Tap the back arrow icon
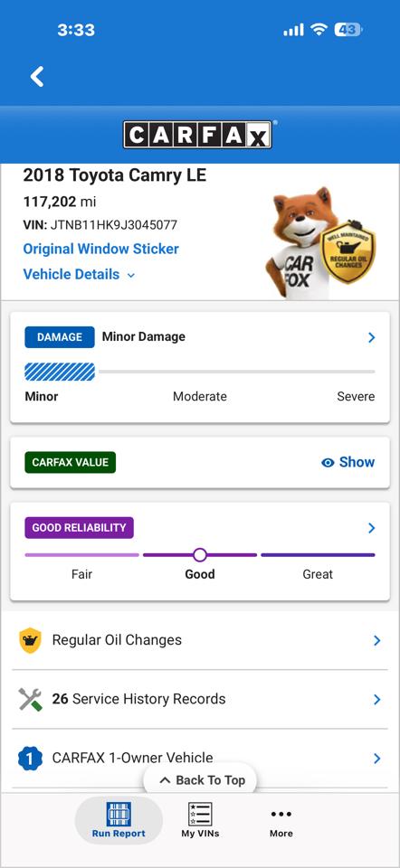 point(37,76)
